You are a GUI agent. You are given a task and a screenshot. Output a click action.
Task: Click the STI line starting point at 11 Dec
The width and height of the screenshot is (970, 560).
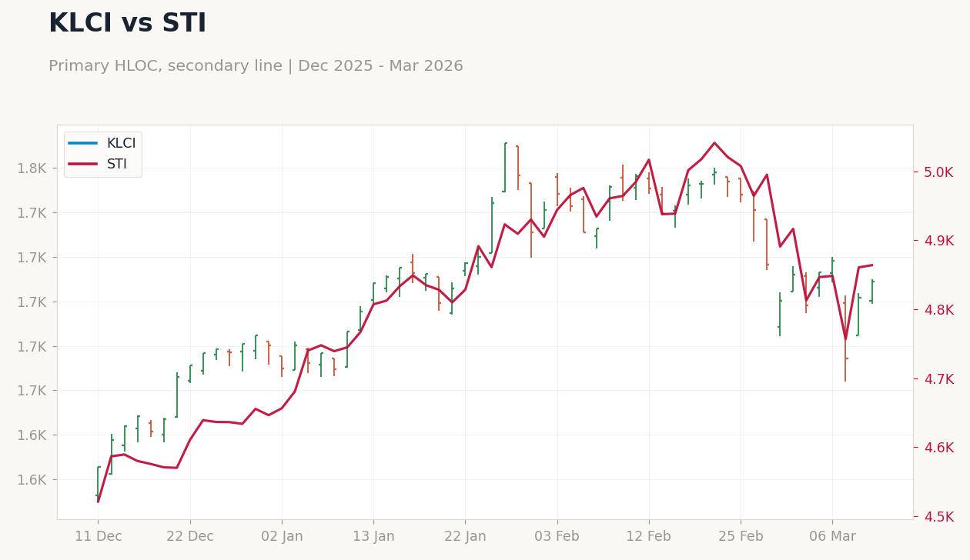pyautogui.click(x=98, y=502)
